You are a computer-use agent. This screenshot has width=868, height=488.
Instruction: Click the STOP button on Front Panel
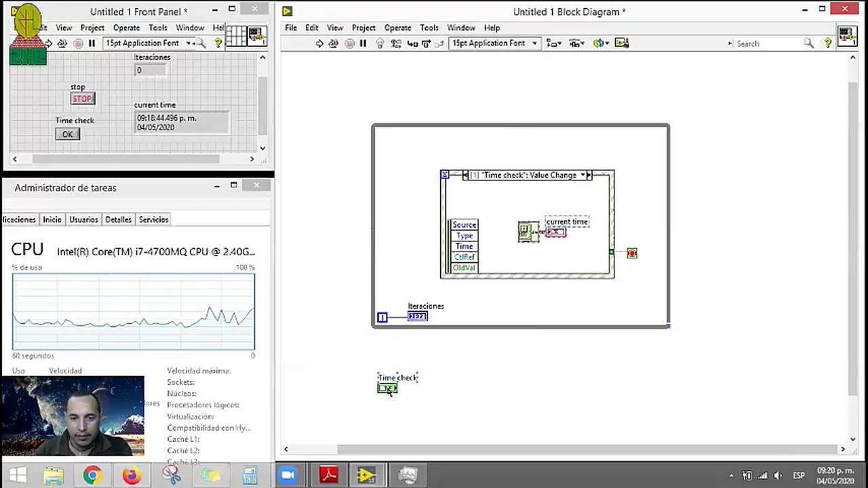(82, 99)
